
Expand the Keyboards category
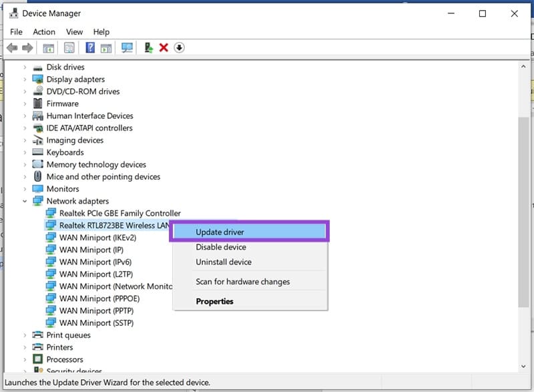tap(25, 152)
